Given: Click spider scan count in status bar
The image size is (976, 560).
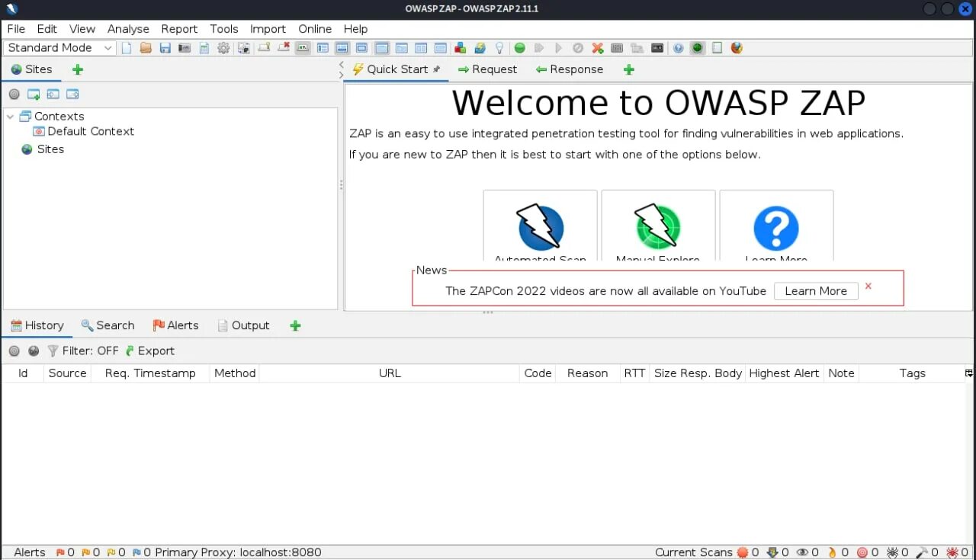Looking at the screenshot, I should 897,552.
